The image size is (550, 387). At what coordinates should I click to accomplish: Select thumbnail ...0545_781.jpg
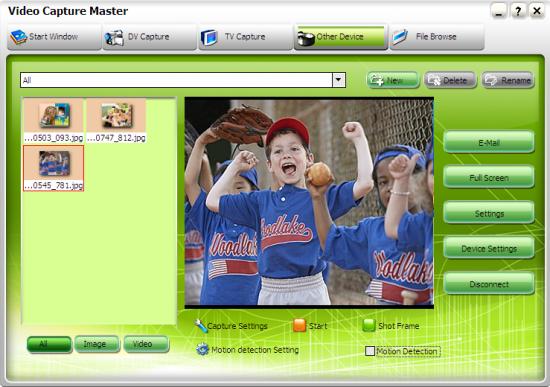(54, 168)
